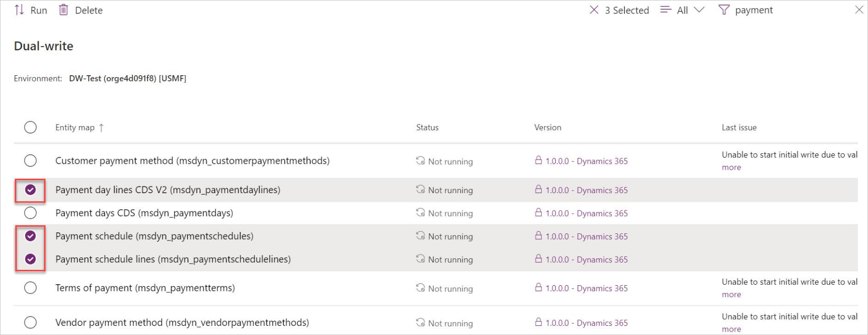Image resolution: width=868 pixels, height=335 pixels.
Task: Uncheck Payment day lines CDS V2 row
Action: point(30,190)
